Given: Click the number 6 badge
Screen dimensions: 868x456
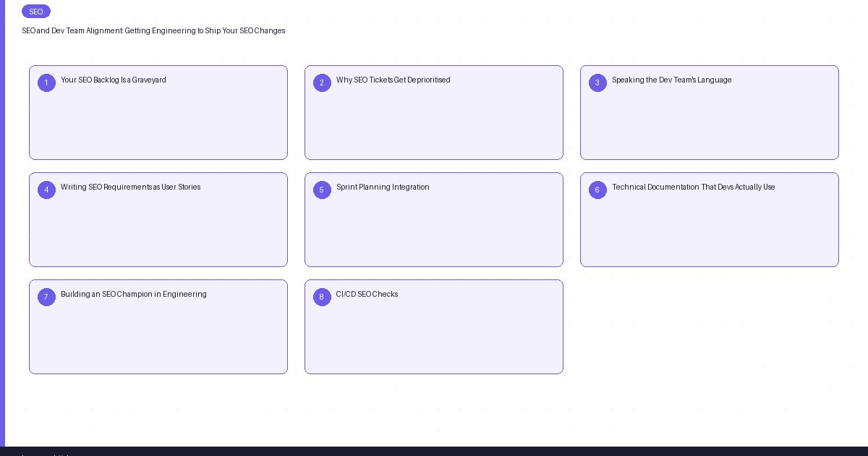Looking at the screenshot, I should 597,190.
